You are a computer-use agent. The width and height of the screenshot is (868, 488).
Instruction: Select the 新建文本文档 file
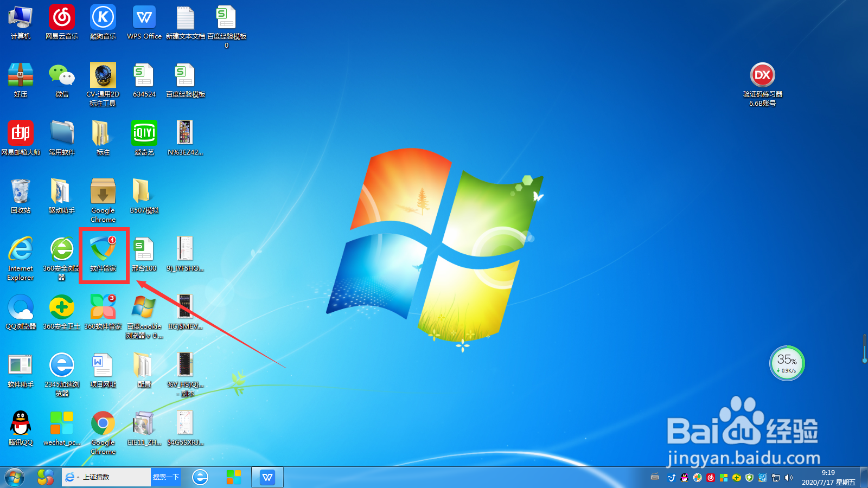186,23
